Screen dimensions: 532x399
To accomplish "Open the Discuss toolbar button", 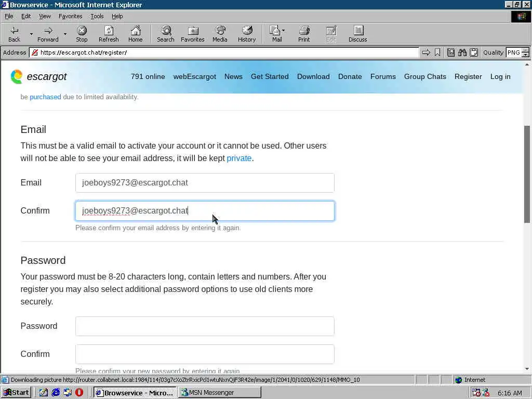I will pos(357,34).
